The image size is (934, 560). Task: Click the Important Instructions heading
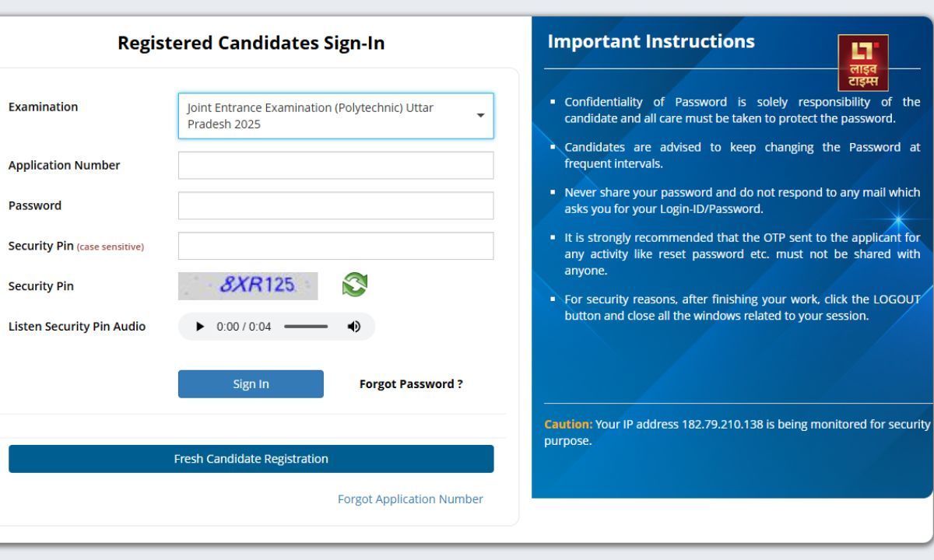pyautogui.click(x=651, y=42)
